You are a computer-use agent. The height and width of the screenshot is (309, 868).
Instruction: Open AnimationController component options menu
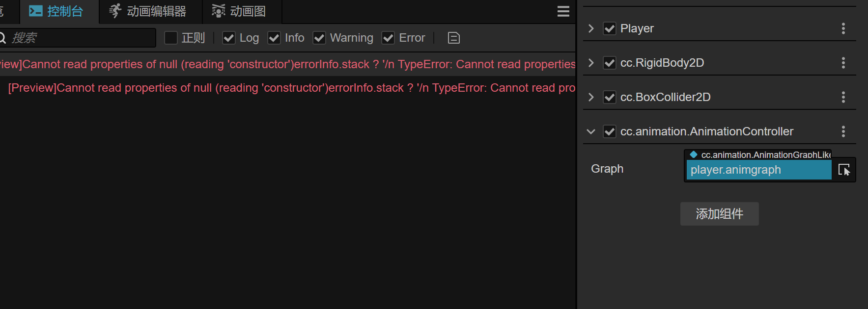843,131
